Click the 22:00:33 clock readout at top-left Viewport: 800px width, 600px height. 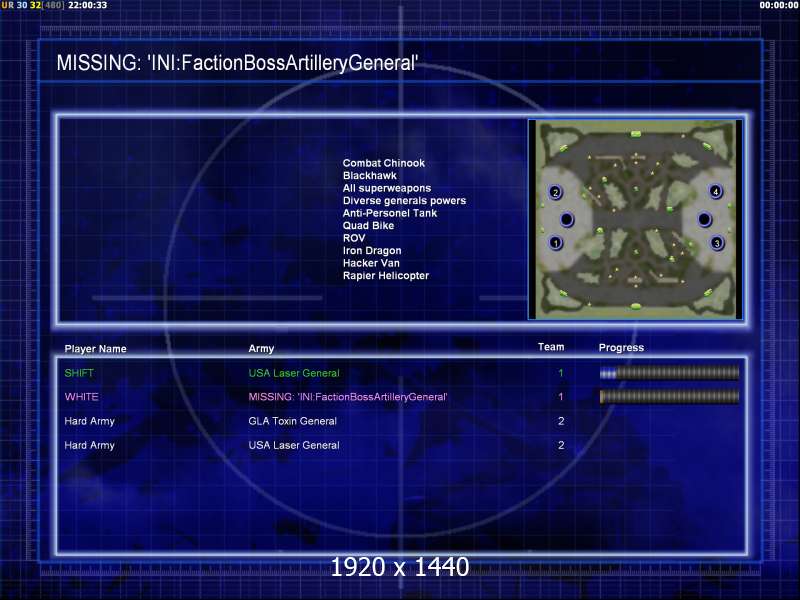click(x=88, y=5)
